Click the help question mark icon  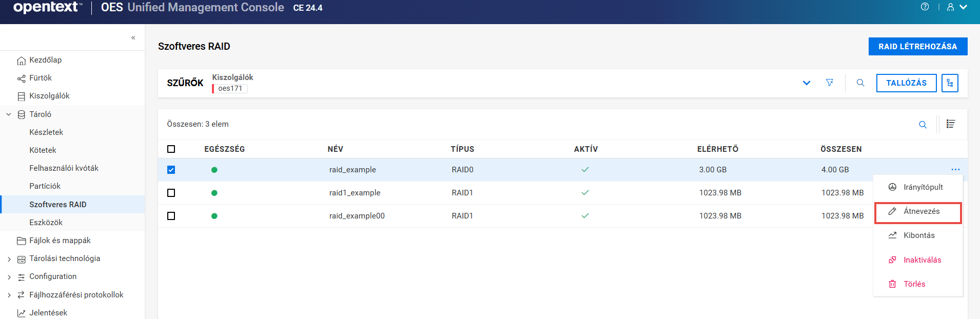[925, 7]
